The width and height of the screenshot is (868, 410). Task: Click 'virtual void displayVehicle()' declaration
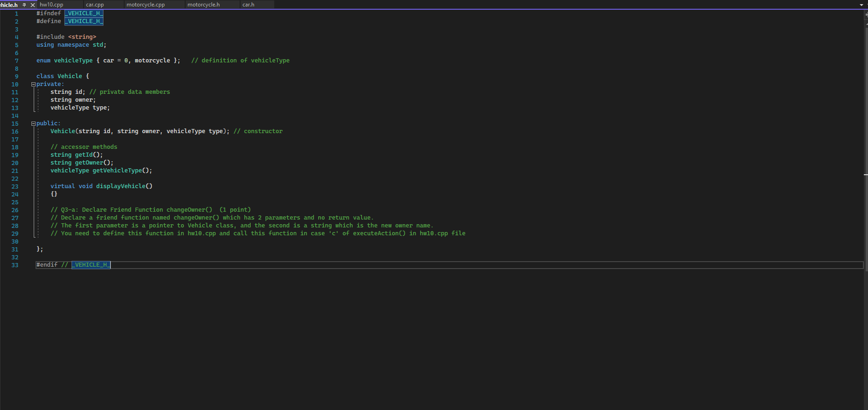click(102, 186)
